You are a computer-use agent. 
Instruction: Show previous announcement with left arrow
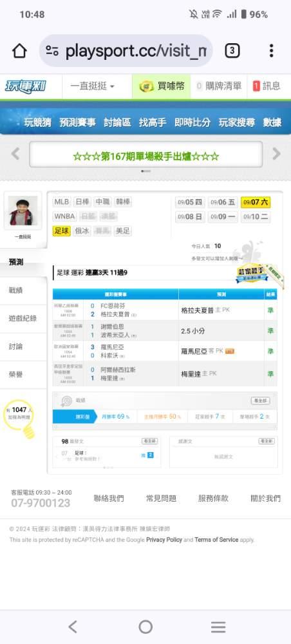click(x=15, y=154)
